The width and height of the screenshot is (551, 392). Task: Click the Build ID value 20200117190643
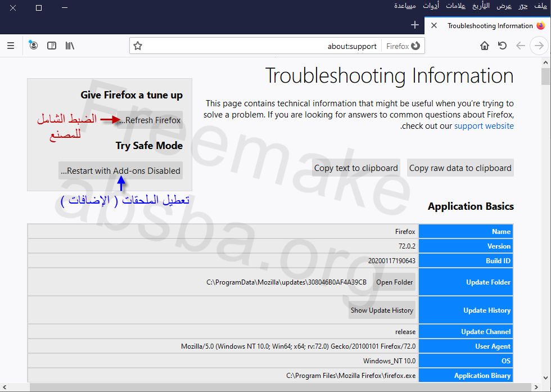(x=391, y=261)
